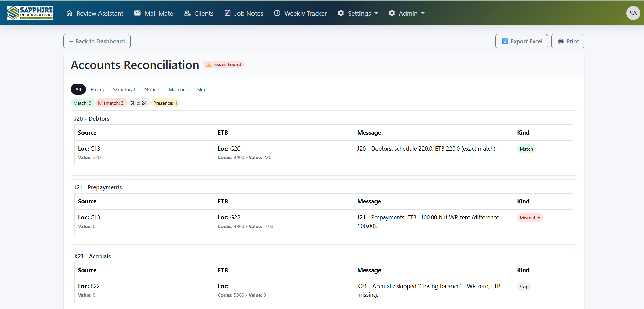Click the Settings gear icon

[341, 13]
